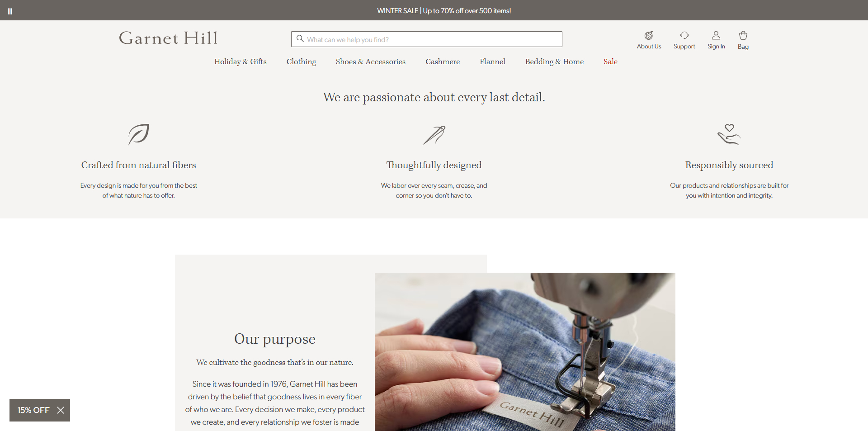
Task: Open the 15% OFF offer
Action: pyautogui.click(x=33, y=410)
